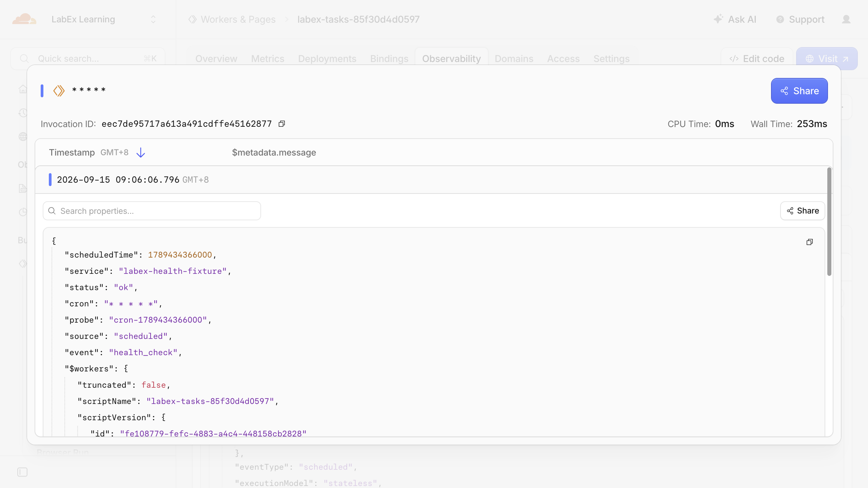Focus the Quick search field
This screenshot has height=488, width=868.
pos(88,59)
